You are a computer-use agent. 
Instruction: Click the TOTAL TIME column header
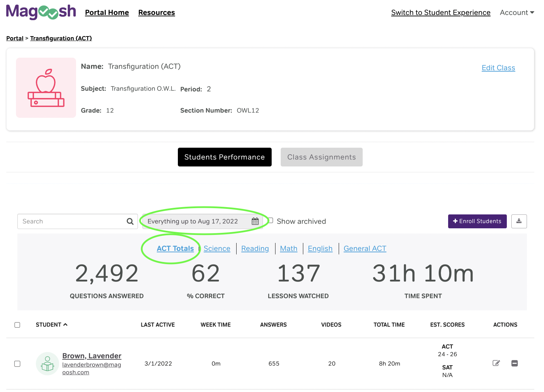(389, 325)
